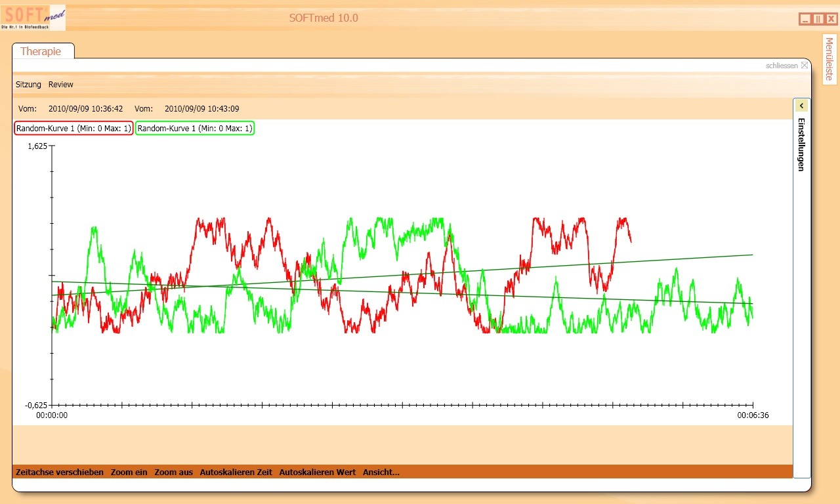This screenshot has height=504, width=840.
Task: Expand the Einstellungen sidebar tab
Action: pyautogui.click(x=801, y=146)
